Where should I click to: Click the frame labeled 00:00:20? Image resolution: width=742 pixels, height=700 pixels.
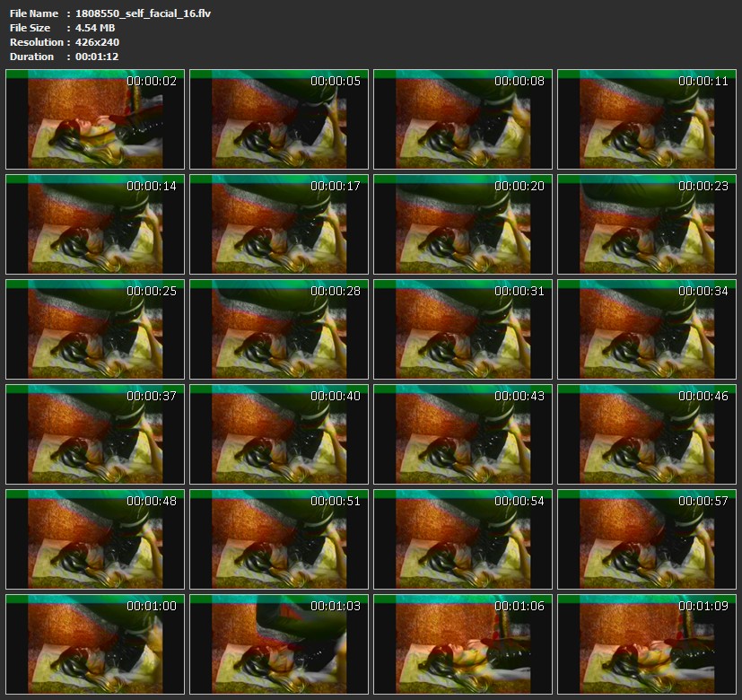463,224
